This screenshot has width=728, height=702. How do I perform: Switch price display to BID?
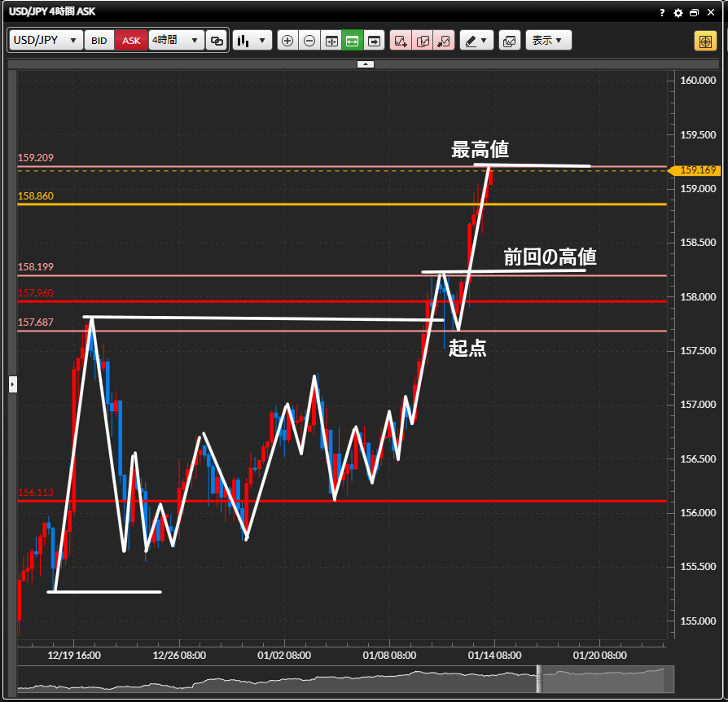click(x=99, y=40)
